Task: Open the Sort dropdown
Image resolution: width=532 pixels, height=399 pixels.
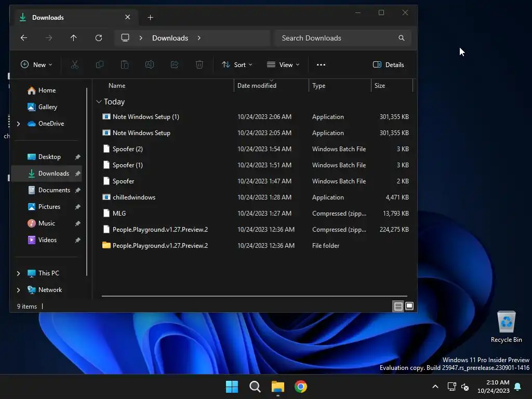Action: [237, 64]
